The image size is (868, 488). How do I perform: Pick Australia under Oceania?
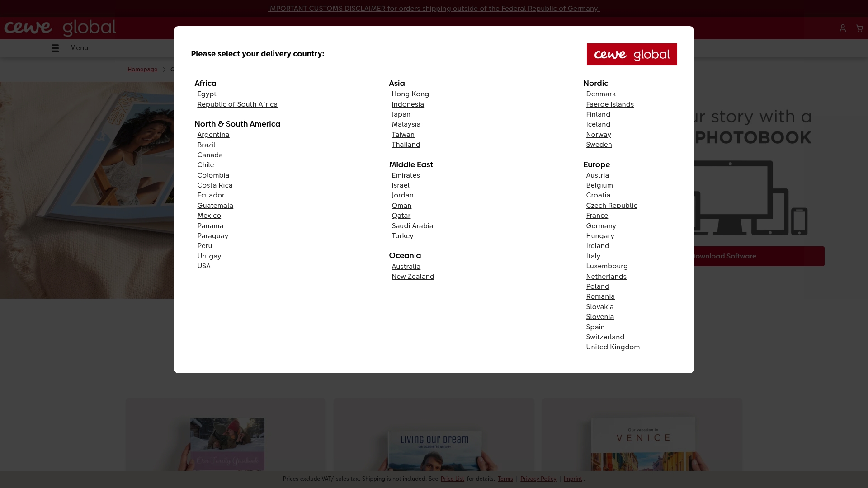click(x=406, y=267)
